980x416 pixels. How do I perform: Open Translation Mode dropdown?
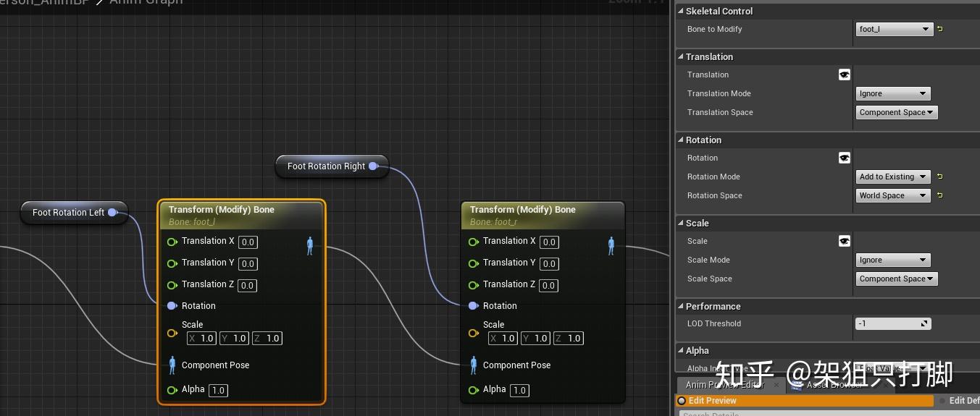click(892, 93)
